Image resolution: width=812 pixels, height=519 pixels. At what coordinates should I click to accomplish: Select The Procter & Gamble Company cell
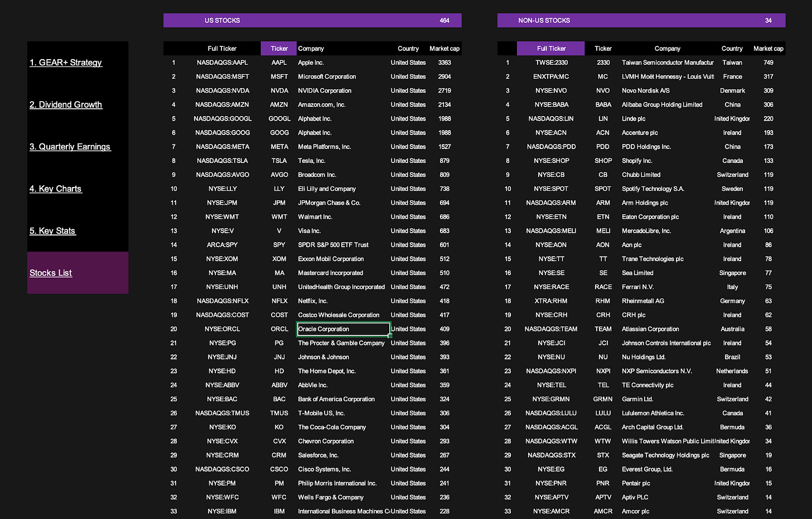click(x=341, y=343)
